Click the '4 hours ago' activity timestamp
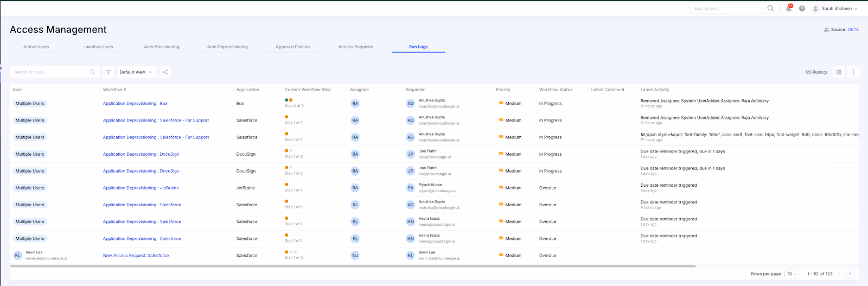Viewport: 868px width, 286px height. 650,208
